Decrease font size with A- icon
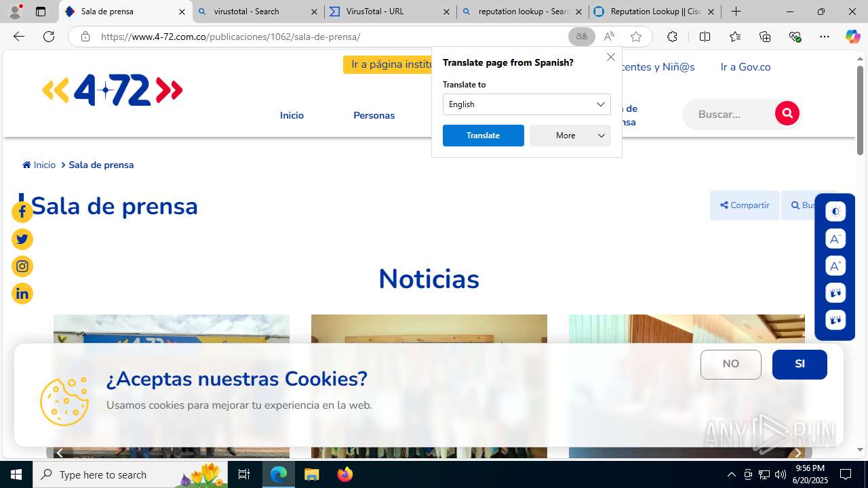 point(835,239)
